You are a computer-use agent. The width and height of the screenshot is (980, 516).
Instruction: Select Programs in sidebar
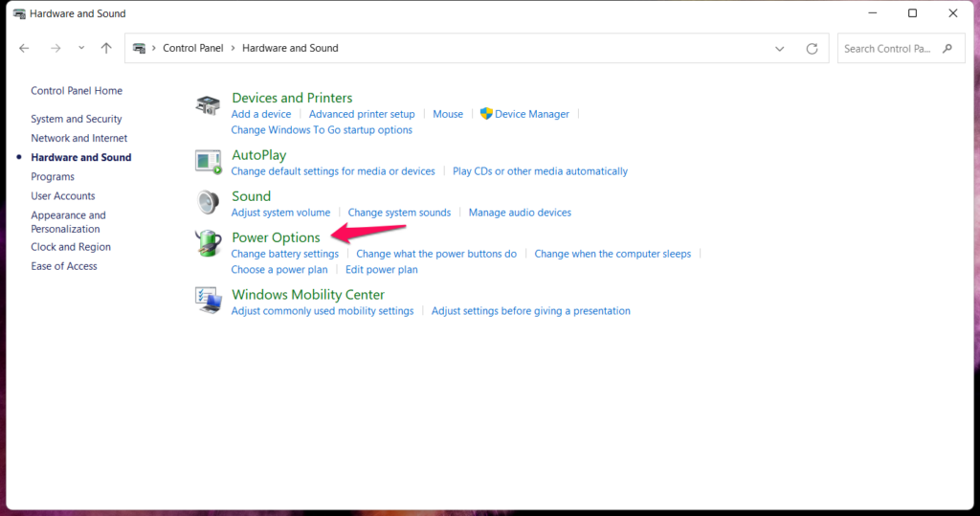click(53, 177)
